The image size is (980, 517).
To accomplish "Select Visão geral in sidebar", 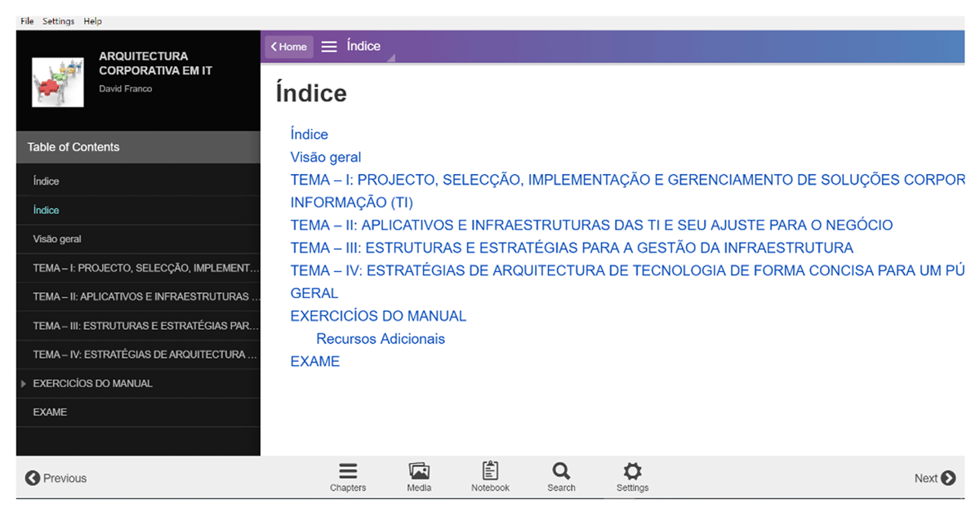I will [138, 239].
